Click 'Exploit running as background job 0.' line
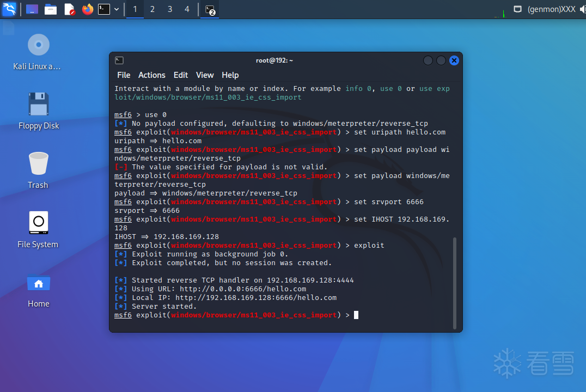The height and width of the screenshot is (392, 586). tap(202, 254)
